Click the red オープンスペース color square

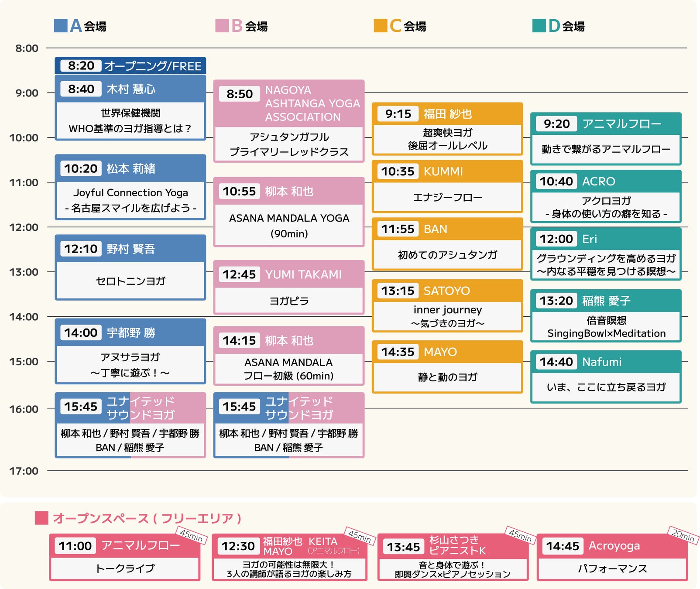[x=41, y=518]
